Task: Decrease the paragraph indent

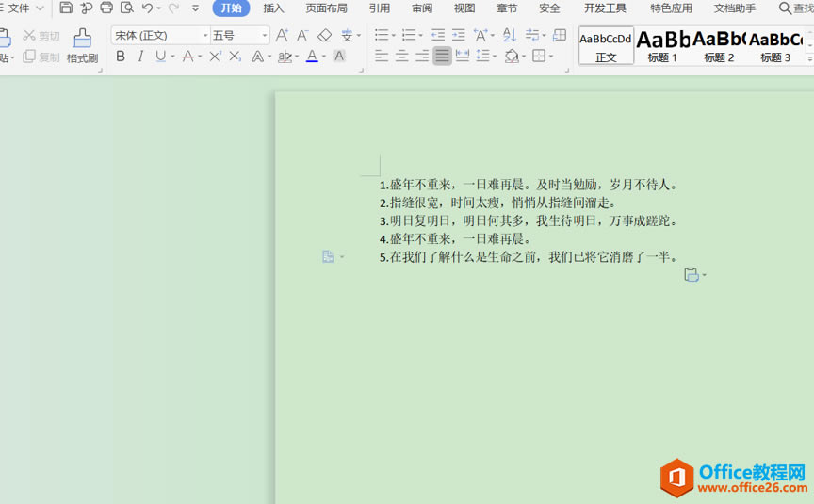Action: click(438, 35)
